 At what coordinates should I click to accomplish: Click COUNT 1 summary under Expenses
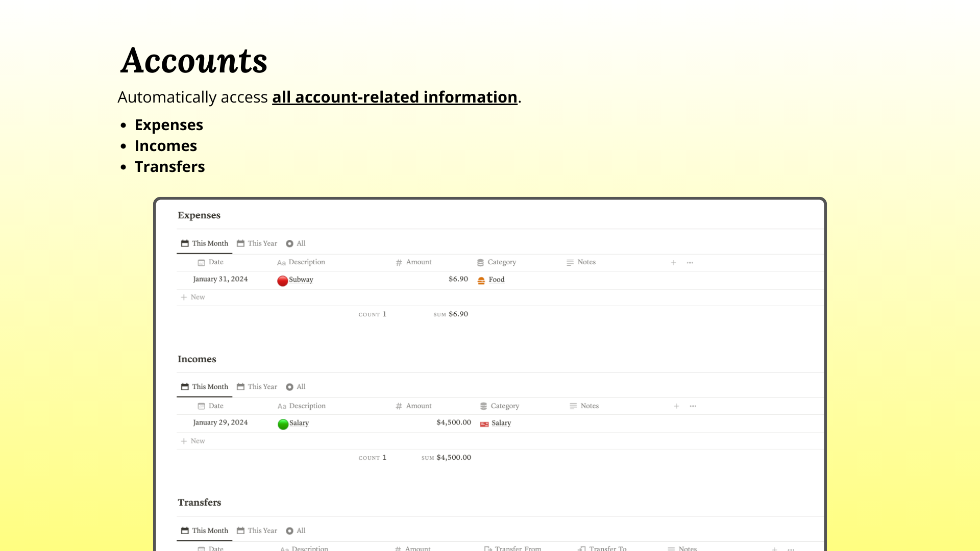[373, 314]
